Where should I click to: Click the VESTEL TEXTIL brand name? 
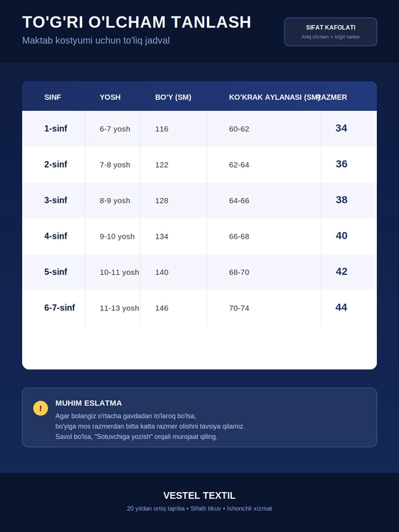click(x=199, y=496)
